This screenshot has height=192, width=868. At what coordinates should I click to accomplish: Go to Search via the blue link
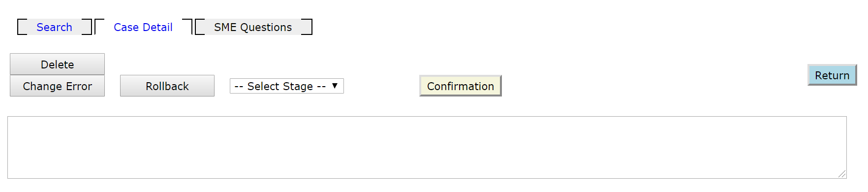click(x=54, y=27)
